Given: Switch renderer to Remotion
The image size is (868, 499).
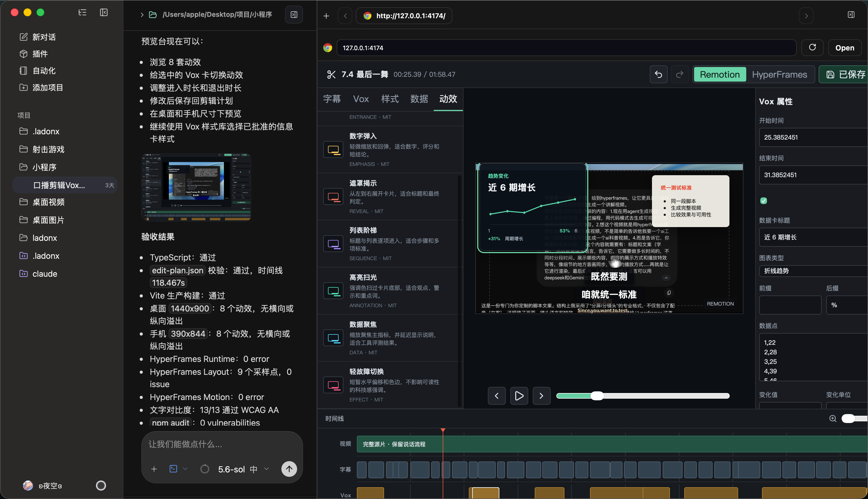Looking at the screenshot, I should click(720, 74).
